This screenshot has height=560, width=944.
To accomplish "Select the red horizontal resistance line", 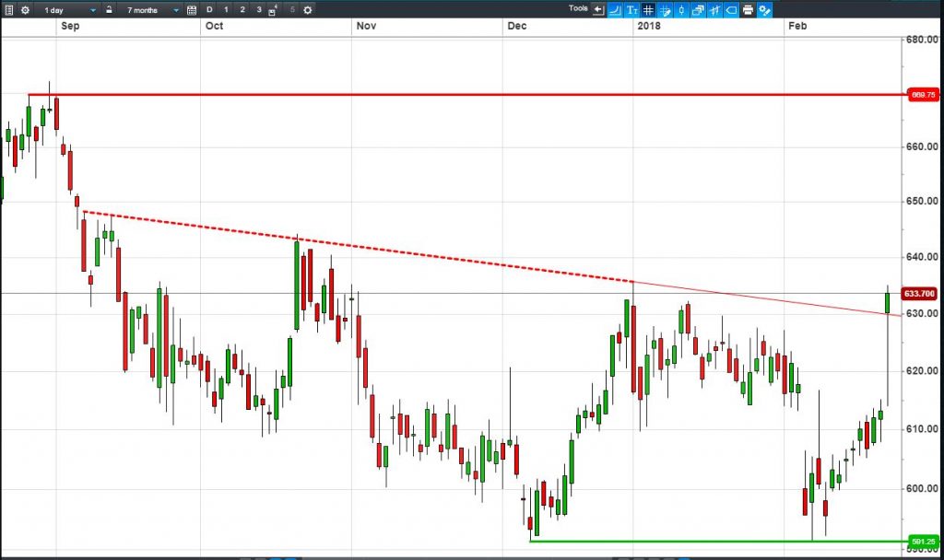I will [x=467, y=95].
